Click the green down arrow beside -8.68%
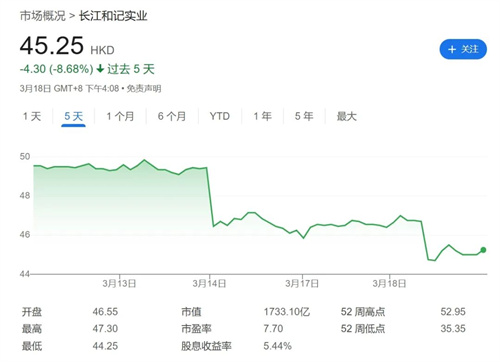Viewport: 500px width, 362px height. [100, 69]
